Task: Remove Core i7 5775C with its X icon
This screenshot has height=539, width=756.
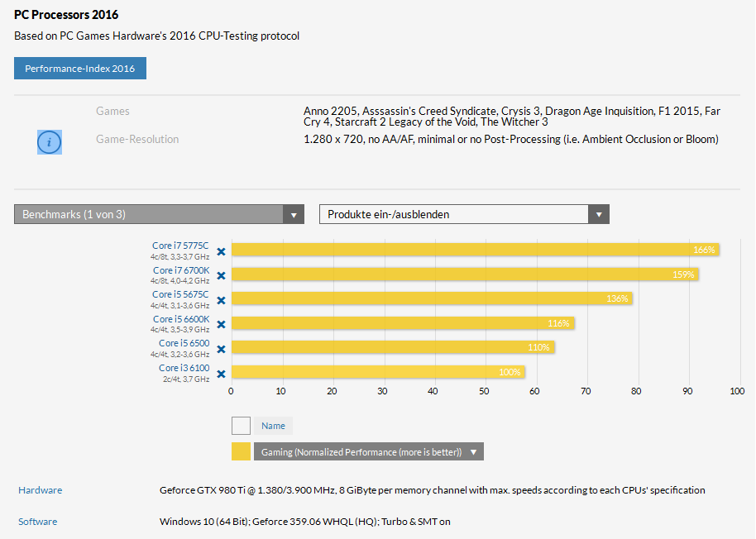Action: (222, 251)
